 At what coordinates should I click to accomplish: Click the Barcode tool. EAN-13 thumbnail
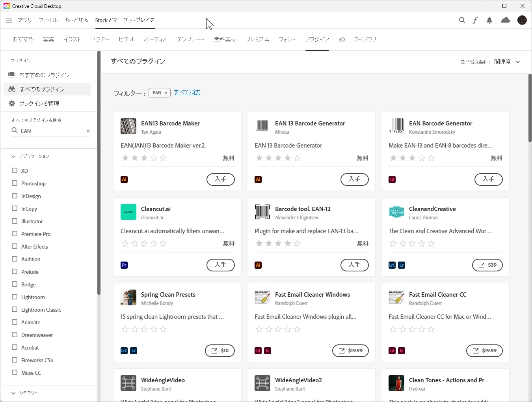pyautogui.click(x=262, y=212)
